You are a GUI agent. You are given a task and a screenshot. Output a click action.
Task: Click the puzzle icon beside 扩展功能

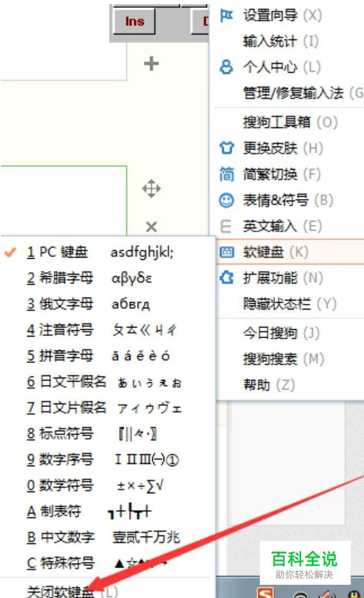226,278
